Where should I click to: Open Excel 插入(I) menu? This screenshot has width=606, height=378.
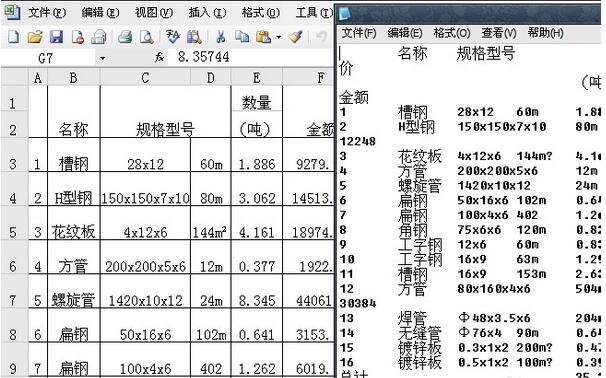click(207, 13)
